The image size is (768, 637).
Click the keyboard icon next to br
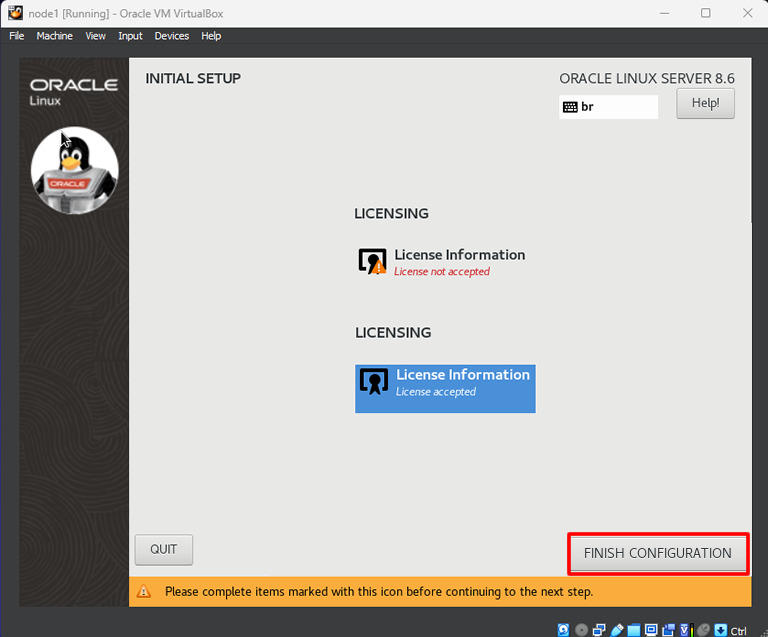(x=570, y=107)
